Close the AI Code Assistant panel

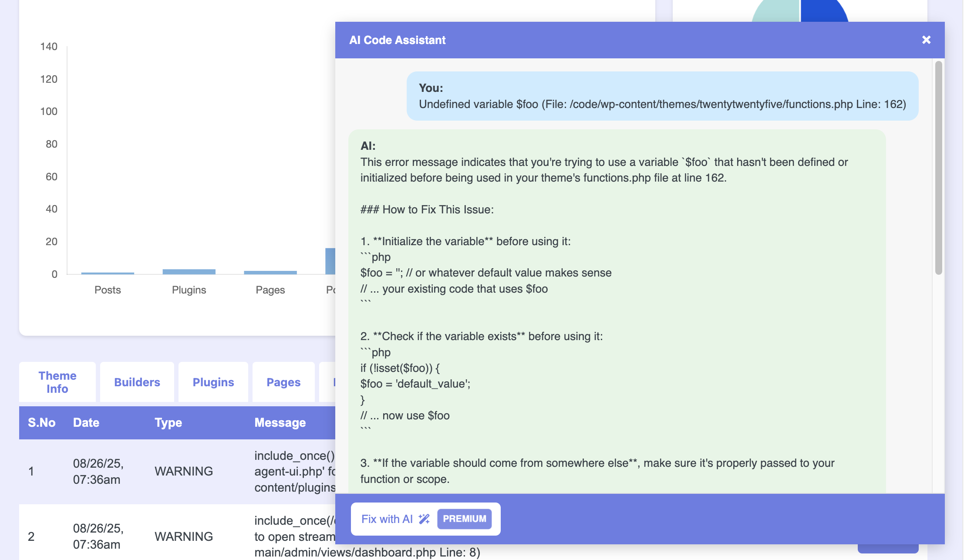[926, 40]
